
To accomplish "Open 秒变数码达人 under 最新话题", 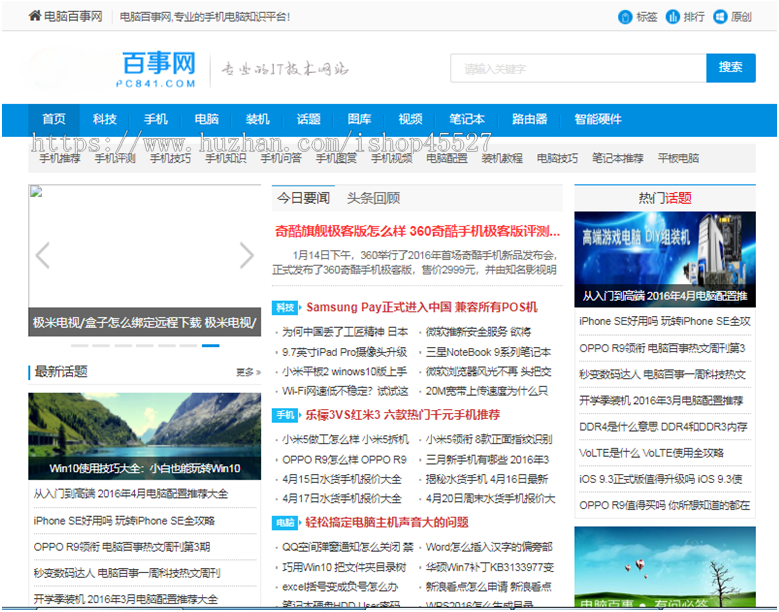I will [127, 573].
